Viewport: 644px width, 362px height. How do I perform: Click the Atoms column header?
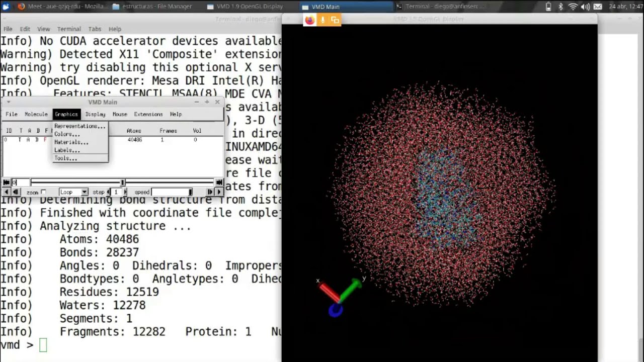pyautogui.click(x=134, y=131)
